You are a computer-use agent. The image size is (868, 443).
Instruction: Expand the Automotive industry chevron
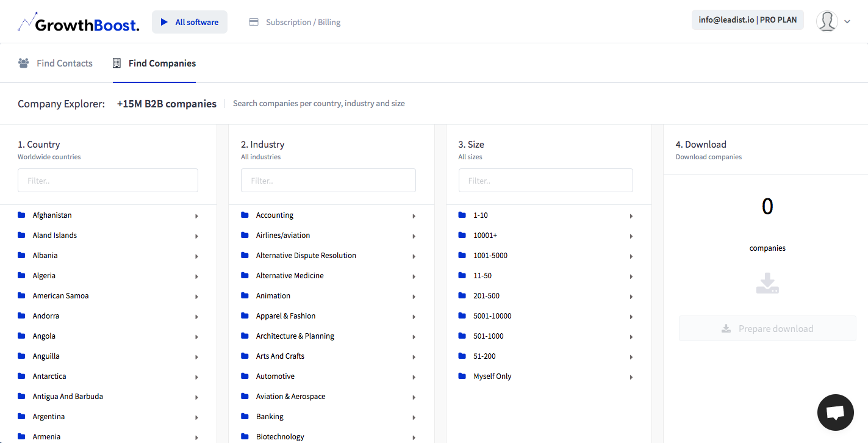[414, 376]
